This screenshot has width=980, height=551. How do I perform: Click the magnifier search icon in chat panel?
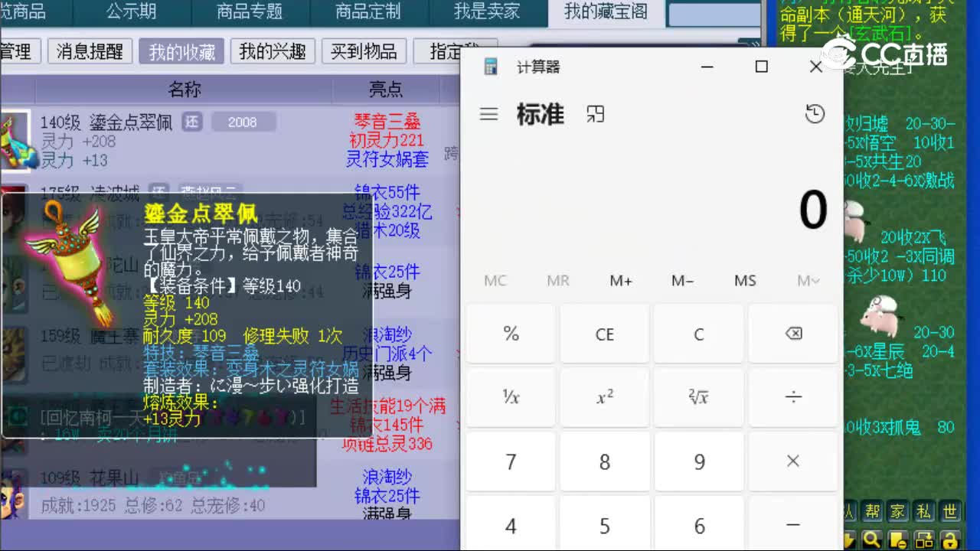tap(873, 539)
